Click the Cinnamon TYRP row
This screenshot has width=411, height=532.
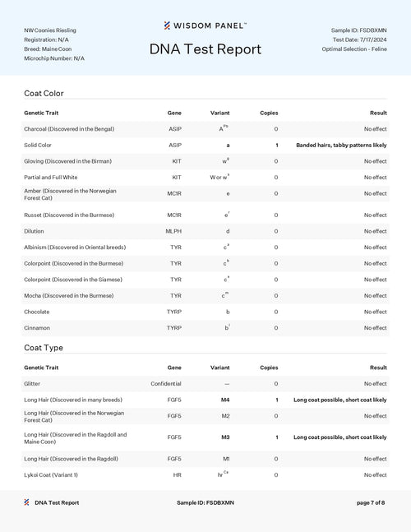click(205, 328)
